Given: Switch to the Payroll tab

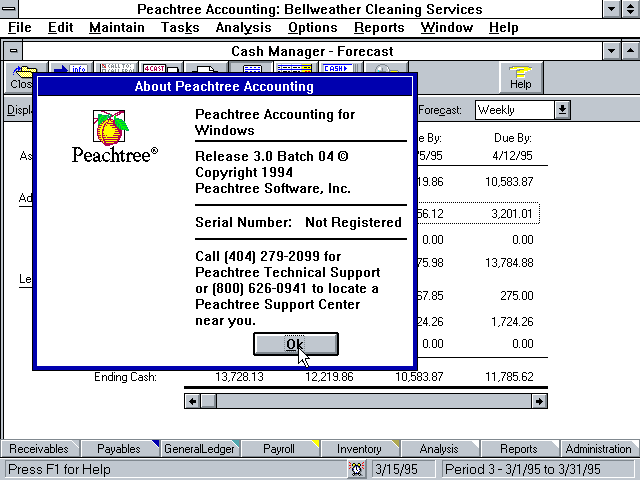Looking at the screenshot, I should 279,449.
